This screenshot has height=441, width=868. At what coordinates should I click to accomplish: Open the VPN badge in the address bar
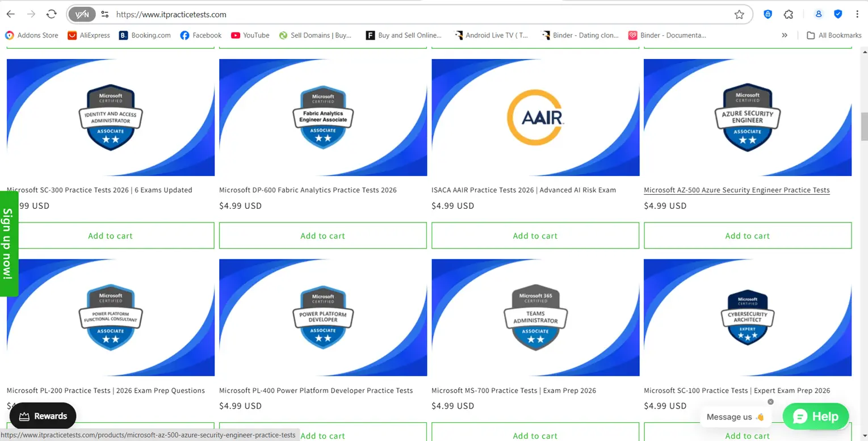82,14
